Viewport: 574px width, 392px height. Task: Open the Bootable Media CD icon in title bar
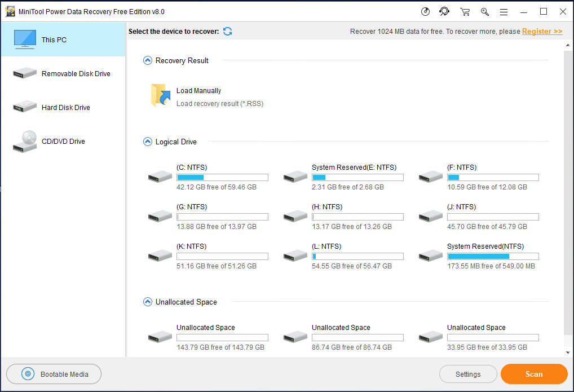pyautogui.click(x=425, y=12)
